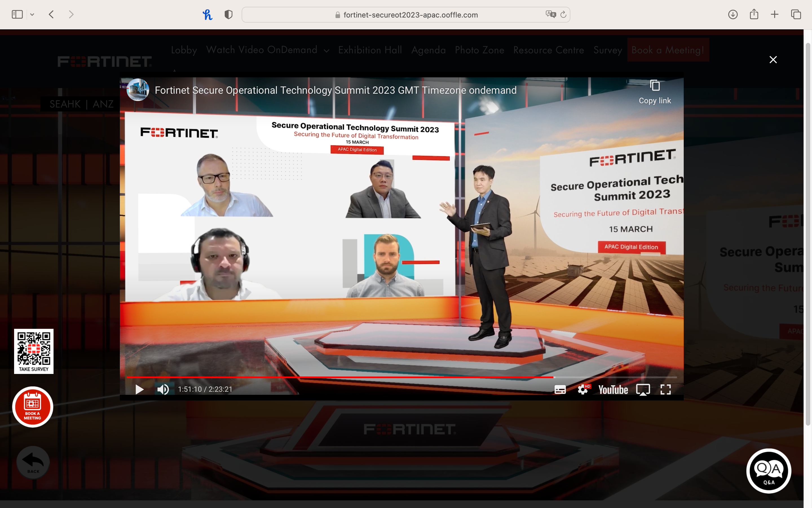This screenshot has height=508, width=812.
Task: Go back with the Back arrow button
Action: point(33,462)
